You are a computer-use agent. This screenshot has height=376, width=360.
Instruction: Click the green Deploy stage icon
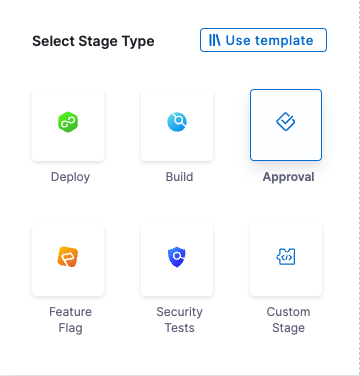pyautogui.click(x=68, y=122)
